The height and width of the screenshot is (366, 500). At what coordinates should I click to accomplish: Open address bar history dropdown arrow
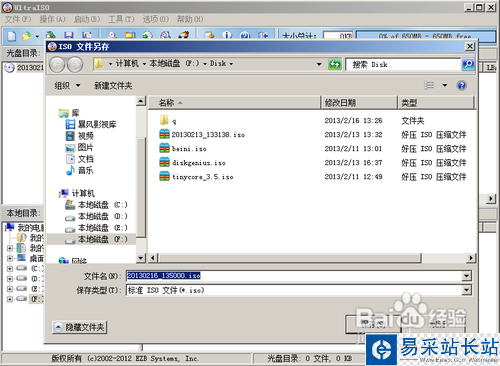319,64
